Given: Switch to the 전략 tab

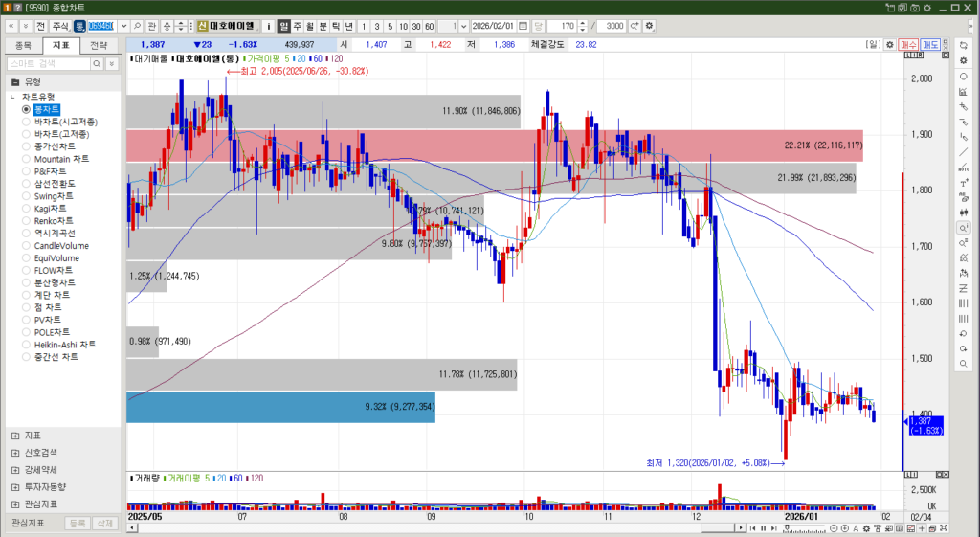Looking at the screenshot, I should 99,45.
